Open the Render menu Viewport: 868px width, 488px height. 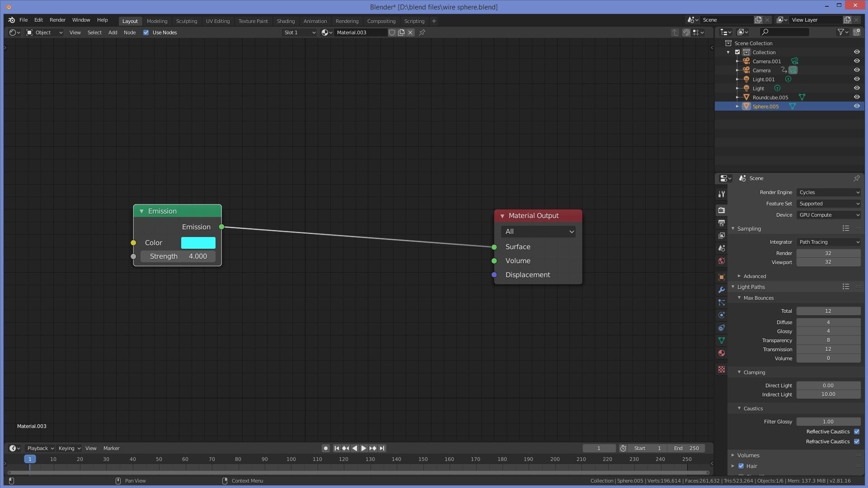(57, 20)
